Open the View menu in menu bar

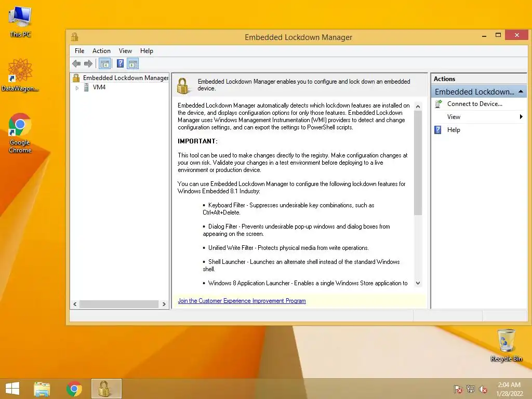pyautogui.click(x=125, y=51)
